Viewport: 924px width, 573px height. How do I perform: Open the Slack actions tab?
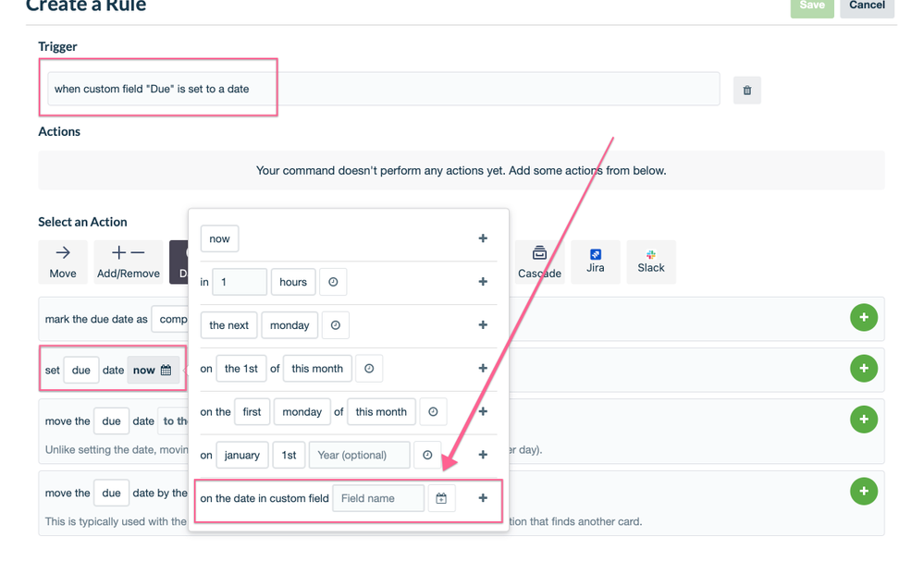pyautogui.click(x=650, y=262)
